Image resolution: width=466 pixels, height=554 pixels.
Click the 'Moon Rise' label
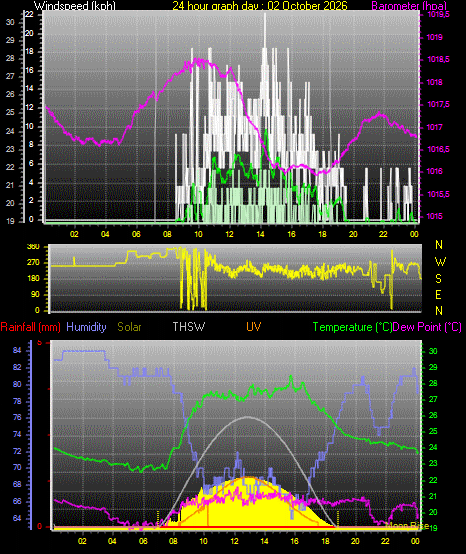coord(407,525)
